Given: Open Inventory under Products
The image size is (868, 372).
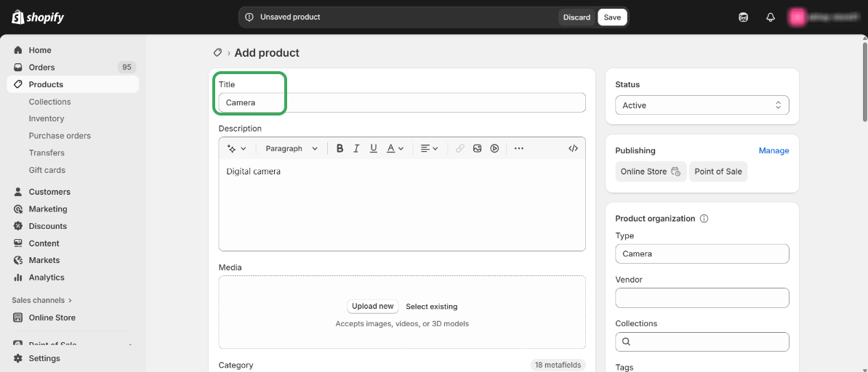Looking at the screenshot, I should pos(47,118).
